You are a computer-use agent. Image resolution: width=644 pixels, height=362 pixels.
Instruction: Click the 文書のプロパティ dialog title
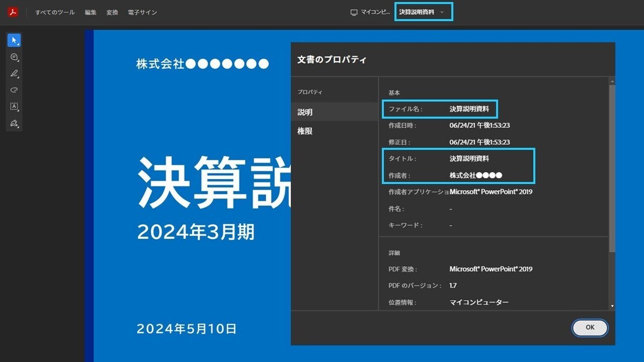[332, 60]
